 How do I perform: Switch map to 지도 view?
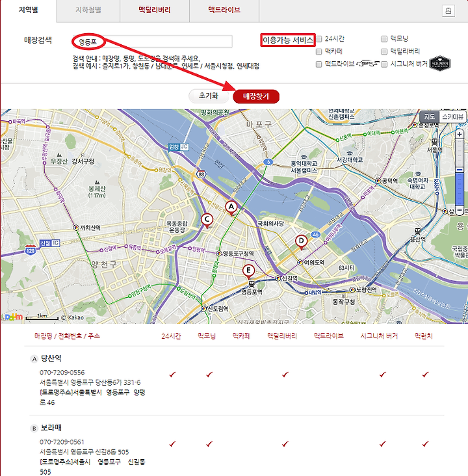pyautogui.click(x=430, y=116)
